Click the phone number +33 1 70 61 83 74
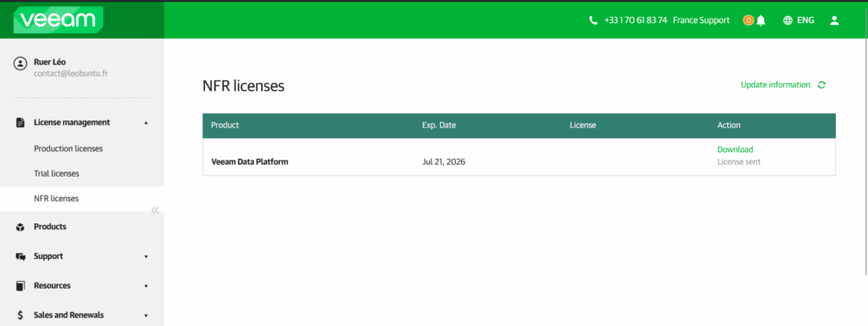Viewport: 868px width, 326px height. pyautogui.click(x=636, y=20)
